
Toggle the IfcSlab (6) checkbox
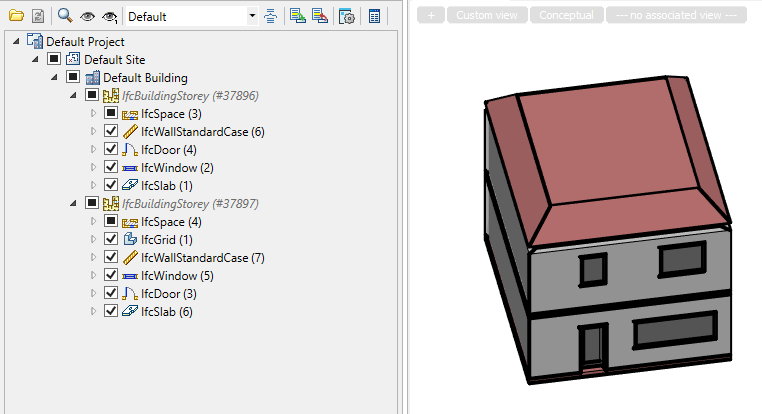coord(111,312)
